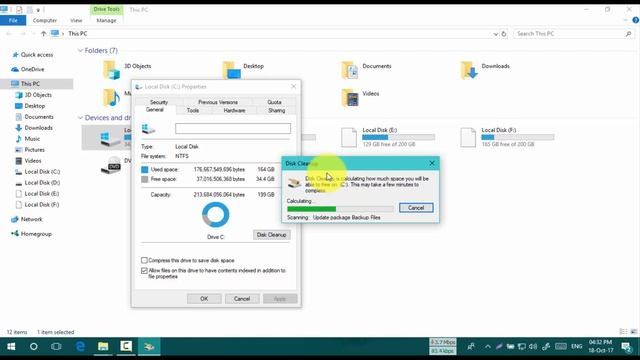Viewport: 640px width, 360px height.
Task: Click the Drive C usage donut chart
Action: click(216, 215)
